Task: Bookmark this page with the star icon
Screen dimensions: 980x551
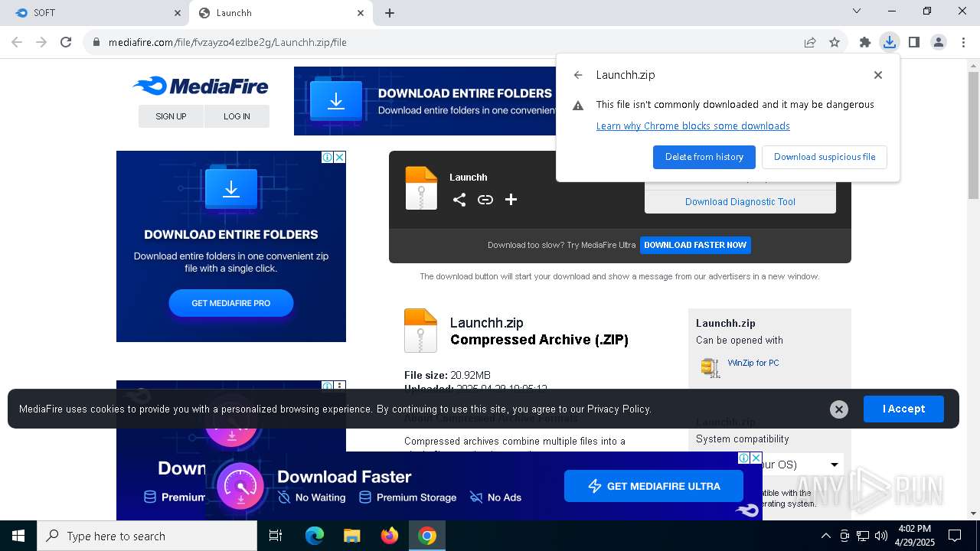Action: [835, 42]
